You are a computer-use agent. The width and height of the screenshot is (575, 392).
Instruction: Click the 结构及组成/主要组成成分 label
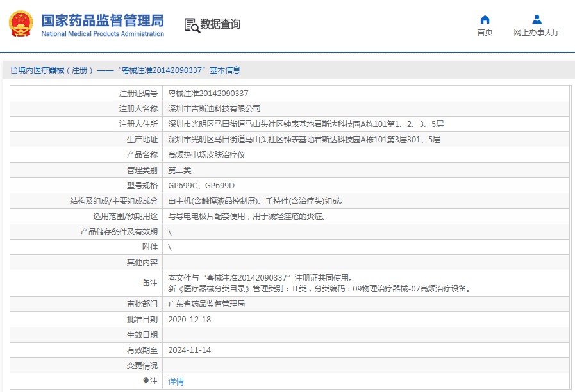click(114, 201)
